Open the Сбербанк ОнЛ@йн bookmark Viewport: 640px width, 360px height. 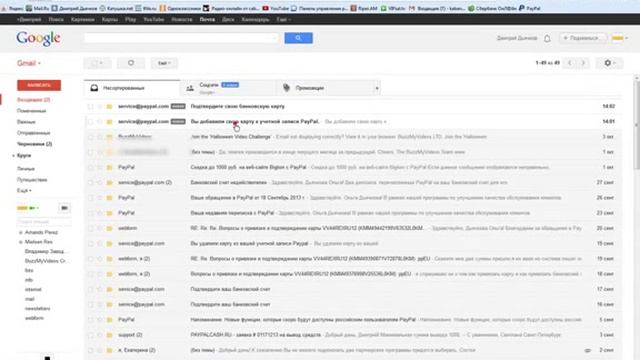click(x=492, y=8)
